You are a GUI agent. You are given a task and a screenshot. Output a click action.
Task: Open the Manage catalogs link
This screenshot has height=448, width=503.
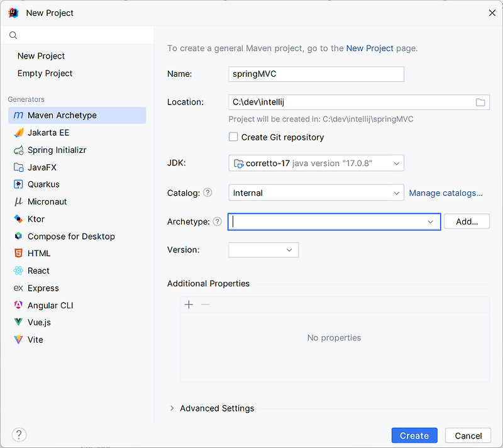click(x=446, y=193)
